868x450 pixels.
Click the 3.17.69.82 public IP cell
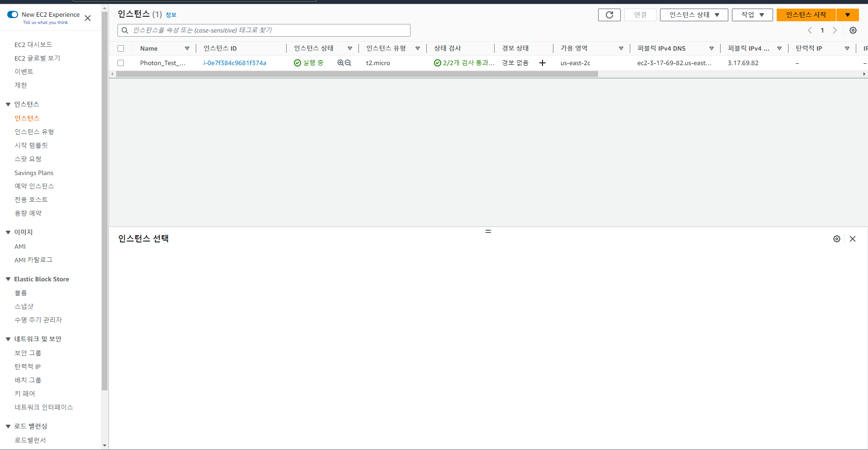[743, 63]
